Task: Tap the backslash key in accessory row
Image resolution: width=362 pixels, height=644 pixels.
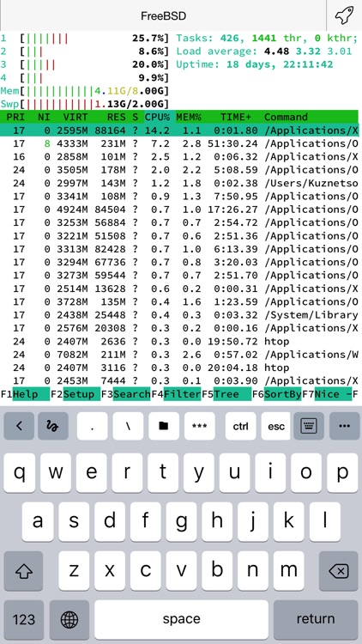Action: pyautogui.click(x=128, y=426)
